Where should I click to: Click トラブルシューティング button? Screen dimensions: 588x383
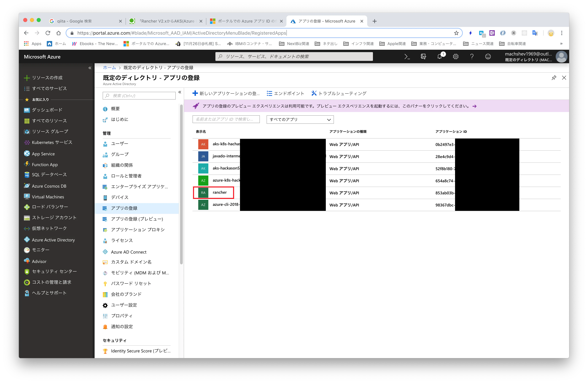click(x=339, y=93)
